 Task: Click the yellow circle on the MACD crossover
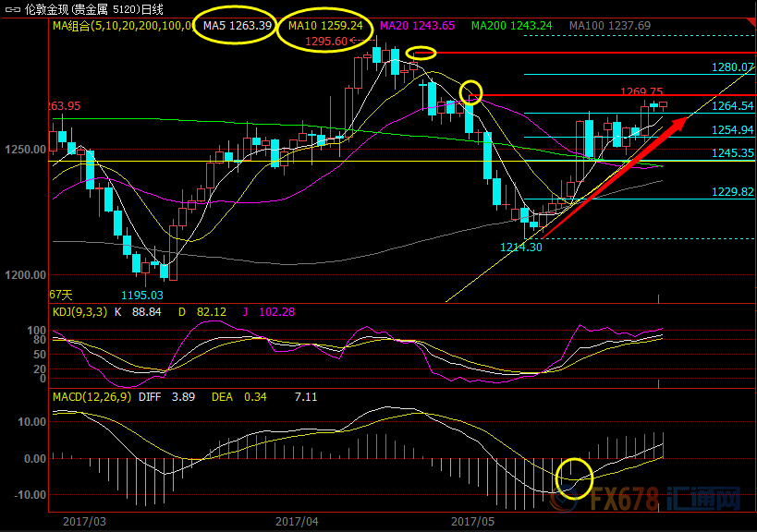point(573,478)
